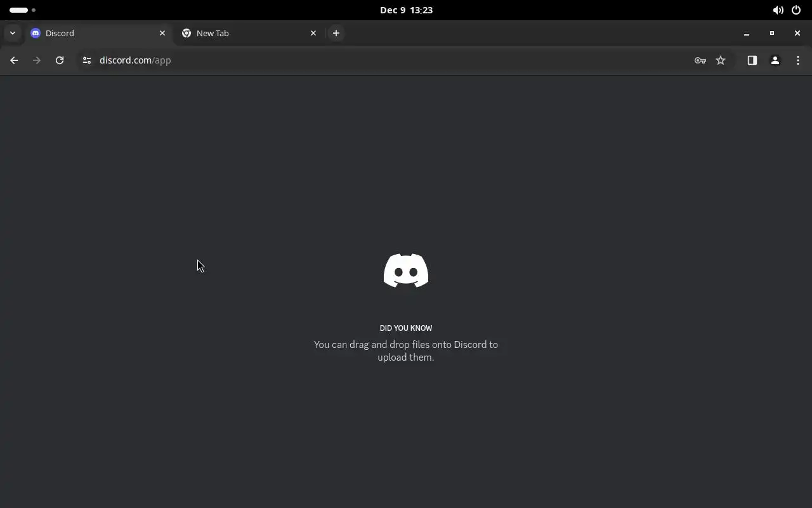Open saved passwords key icon
This screenshot has height=508, width=812.
click(x=700, y=60)
